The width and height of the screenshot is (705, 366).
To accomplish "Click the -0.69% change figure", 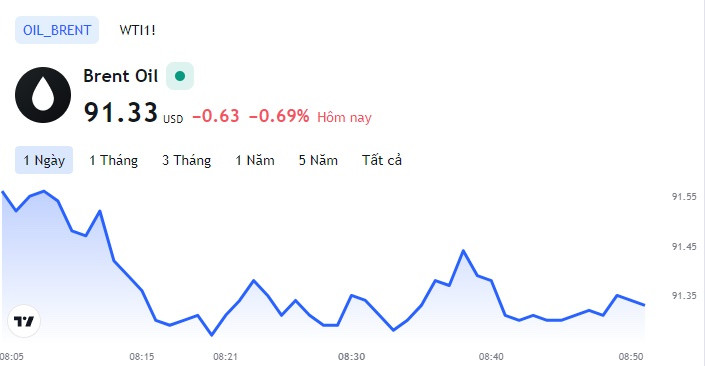I will tap(279, 116).
